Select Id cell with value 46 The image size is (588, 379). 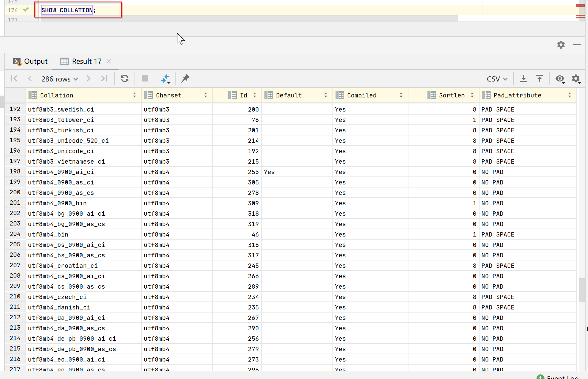point(237,234)
